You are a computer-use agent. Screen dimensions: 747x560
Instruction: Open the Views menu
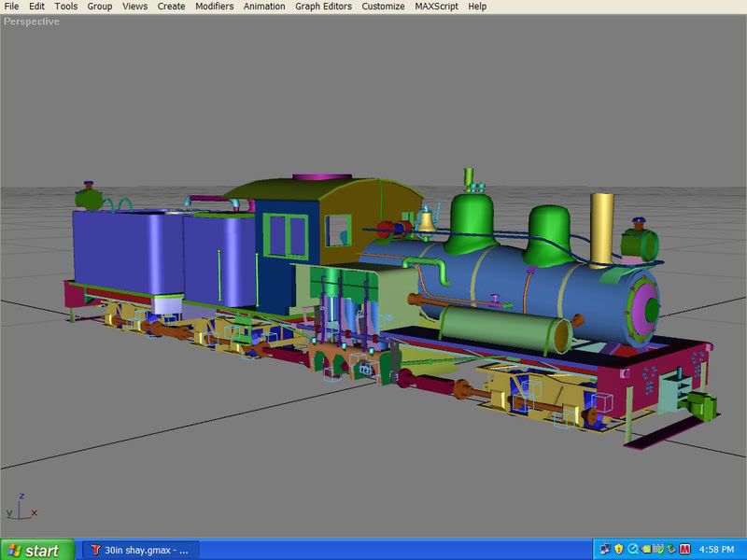(x=134, y=7)
